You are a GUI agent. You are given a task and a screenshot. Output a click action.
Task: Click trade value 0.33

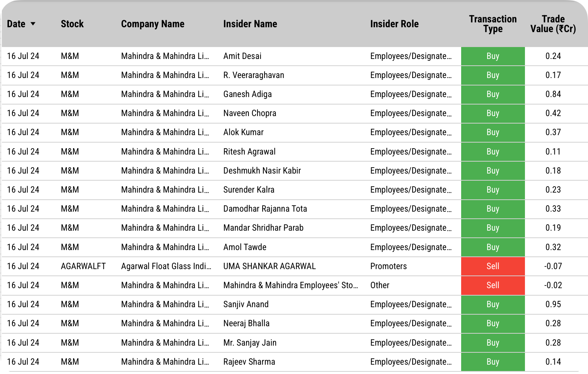click(x=553, y=209)
